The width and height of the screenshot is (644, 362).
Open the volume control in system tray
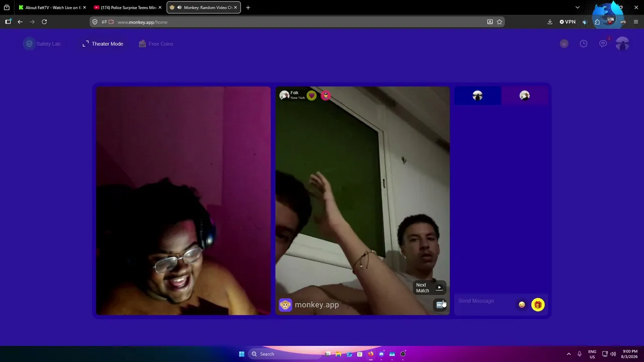click(613, 354)
